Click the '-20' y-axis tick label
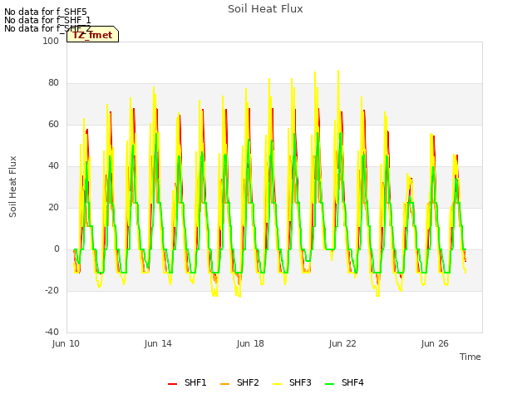This screenshot has width=532, height=399. point(52,290)
